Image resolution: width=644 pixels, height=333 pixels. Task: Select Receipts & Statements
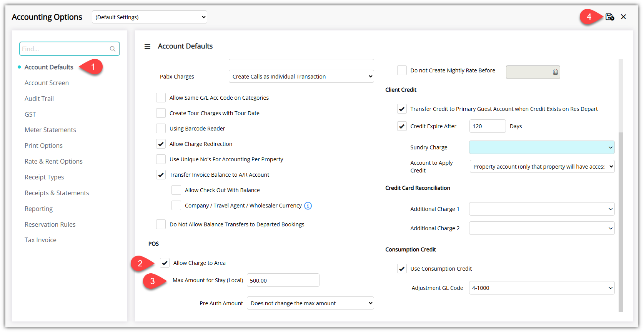tap(57, 193)
